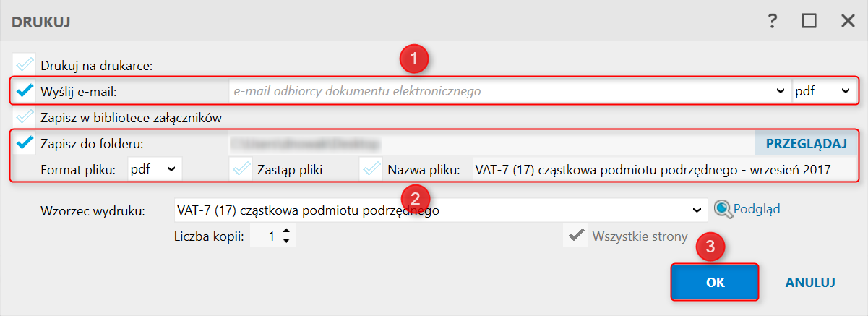The height and width of the screenshot is (316, 868).
Task: Uncheck the Wyślij e-mail checkbox
Action: (x=25, y=91)
